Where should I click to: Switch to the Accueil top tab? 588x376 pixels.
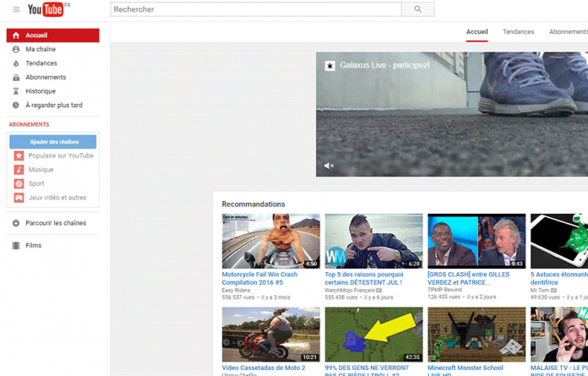477,32
